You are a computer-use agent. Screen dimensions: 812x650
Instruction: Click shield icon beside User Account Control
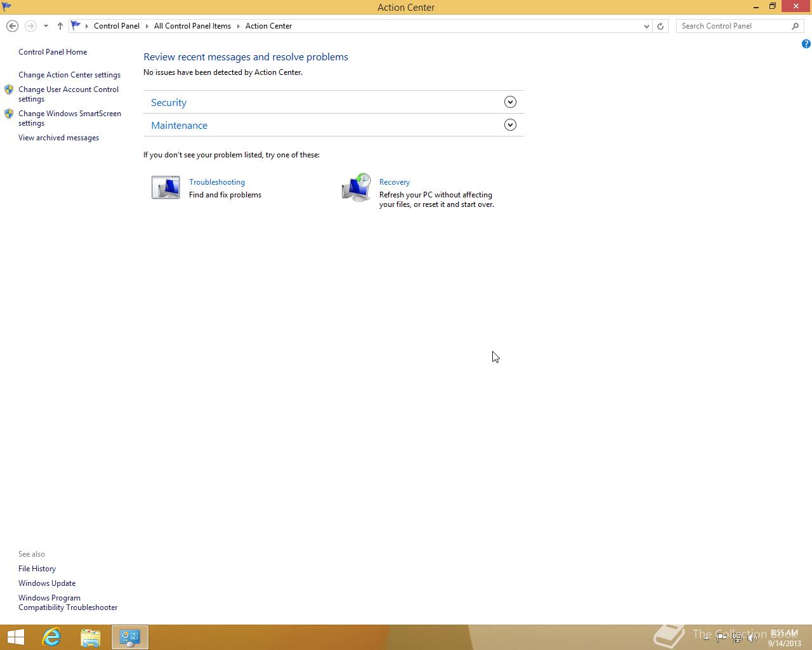(9, 90)
